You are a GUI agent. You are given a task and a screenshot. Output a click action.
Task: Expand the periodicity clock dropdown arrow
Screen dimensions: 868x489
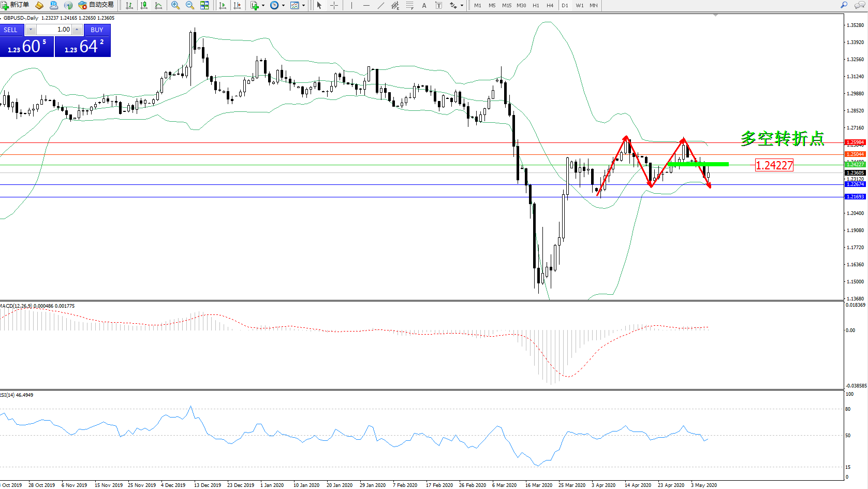pos(283,6)
